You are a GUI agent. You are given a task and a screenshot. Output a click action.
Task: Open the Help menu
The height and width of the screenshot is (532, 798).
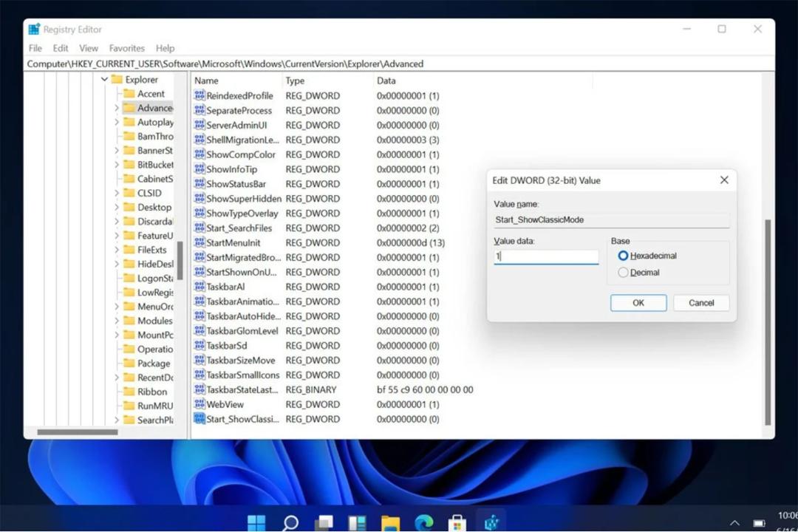click(x=165, y=48)
